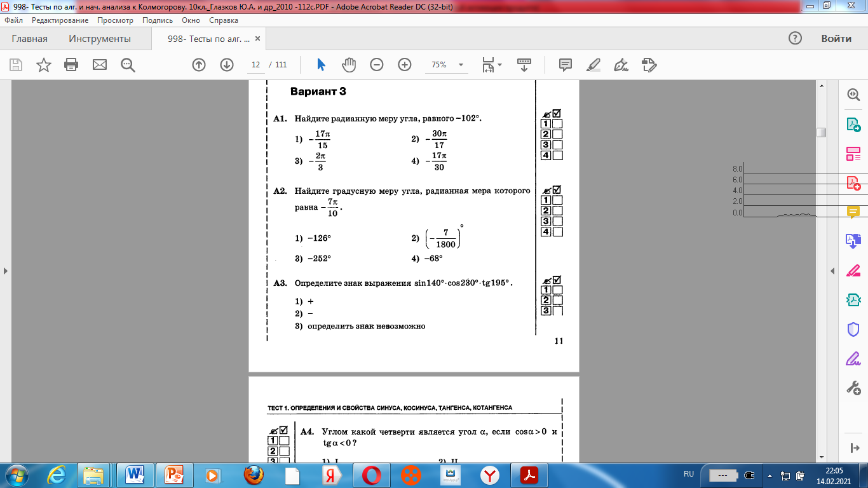Viewport: 868px width, 488px height.
Task: Open the Окно menu
Action: click(x=191, y=20)
